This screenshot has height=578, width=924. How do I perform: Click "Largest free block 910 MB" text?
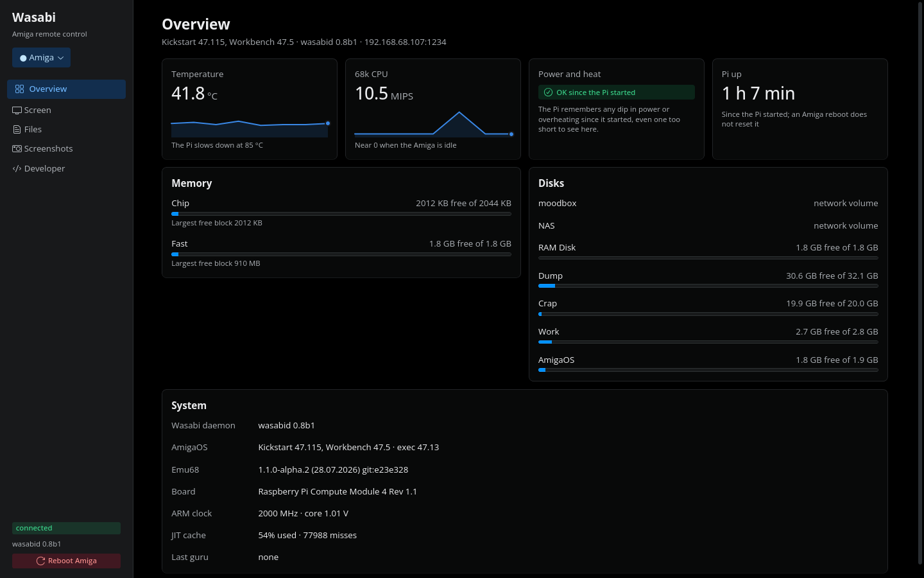pos(216,264)
